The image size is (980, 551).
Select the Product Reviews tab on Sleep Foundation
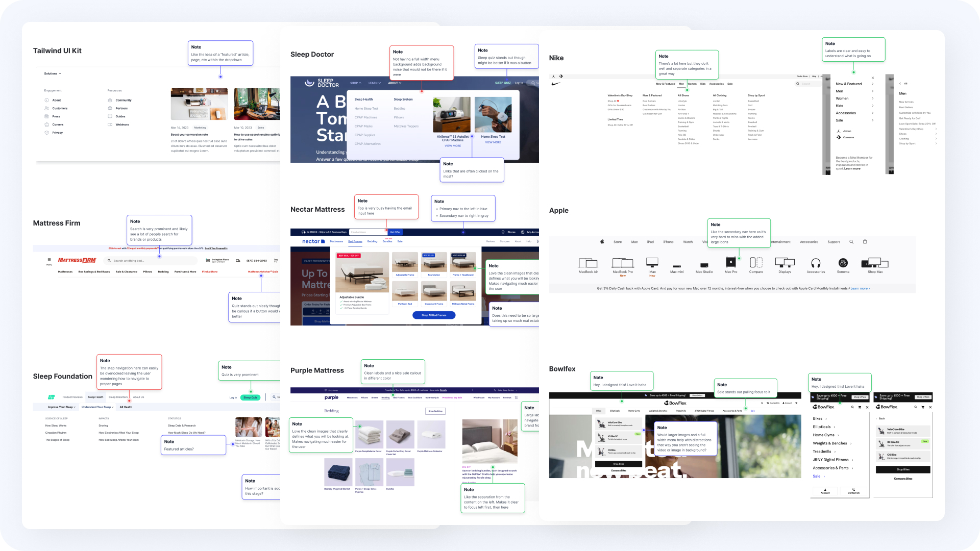coord(72,397)
